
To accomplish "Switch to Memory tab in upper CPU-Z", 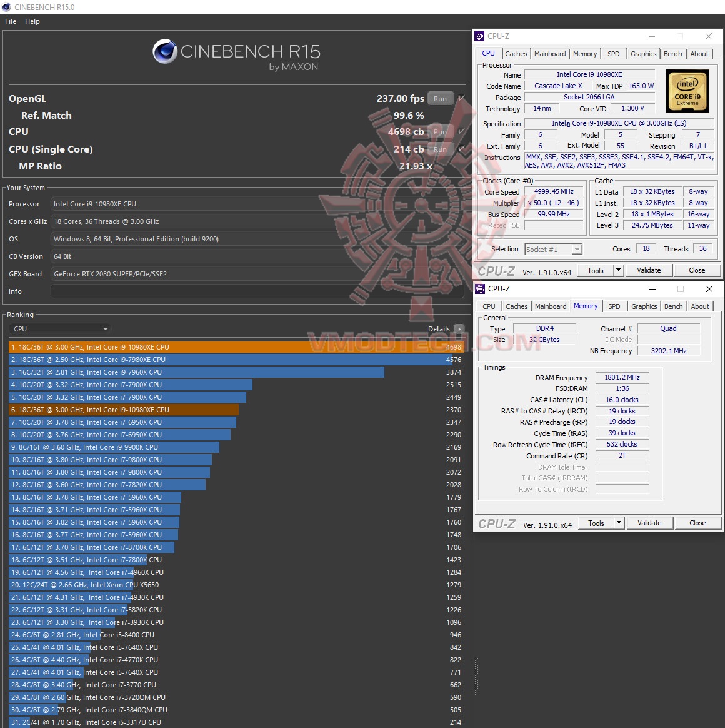I will pos(585,54).
